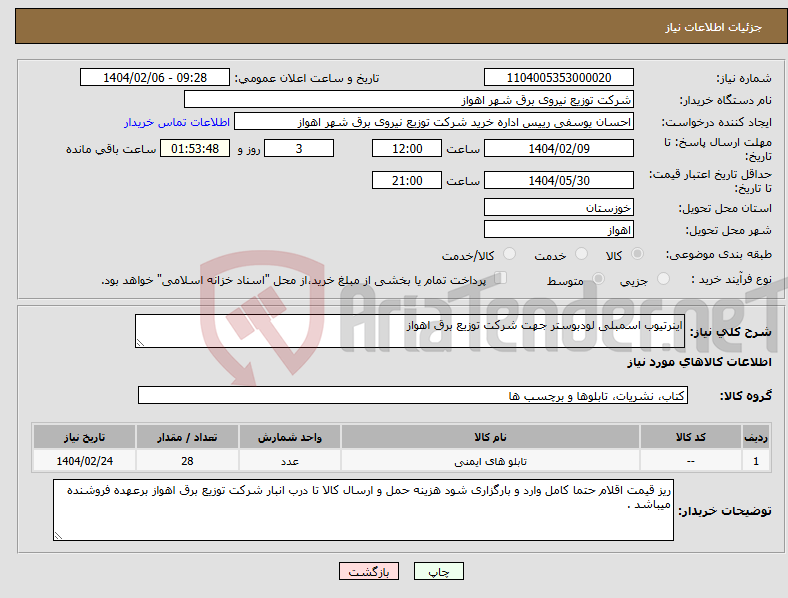Click the ایجاد کننده درخواست label

(717, 123)
